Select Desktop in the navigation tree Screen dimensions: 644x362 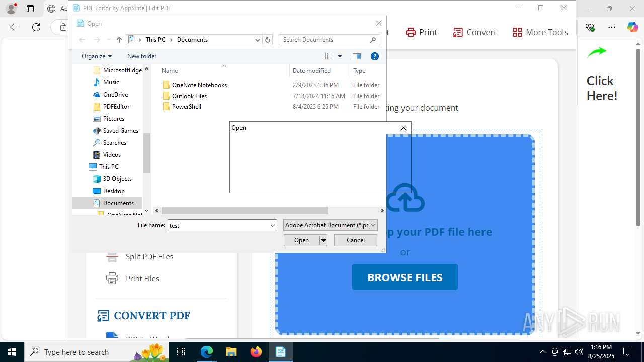pyautogui.click(x=114, y=191)
